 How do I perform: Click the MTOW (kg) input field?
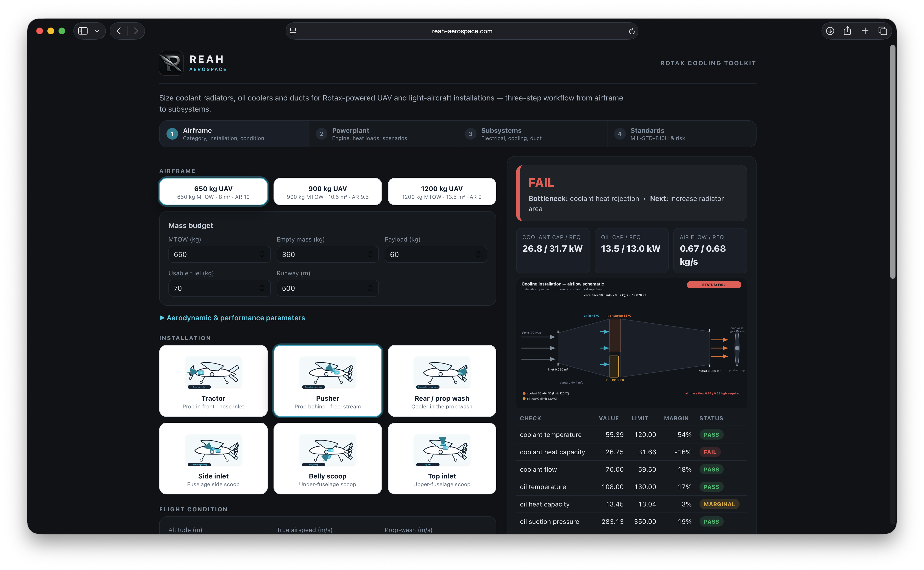click(x=219, y=255)
